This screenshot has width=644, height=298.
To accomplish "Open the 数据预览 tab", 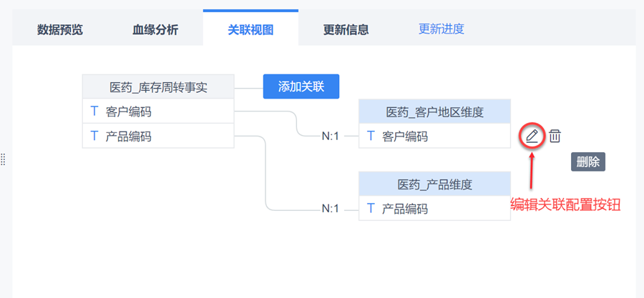I will click(59, 30).
